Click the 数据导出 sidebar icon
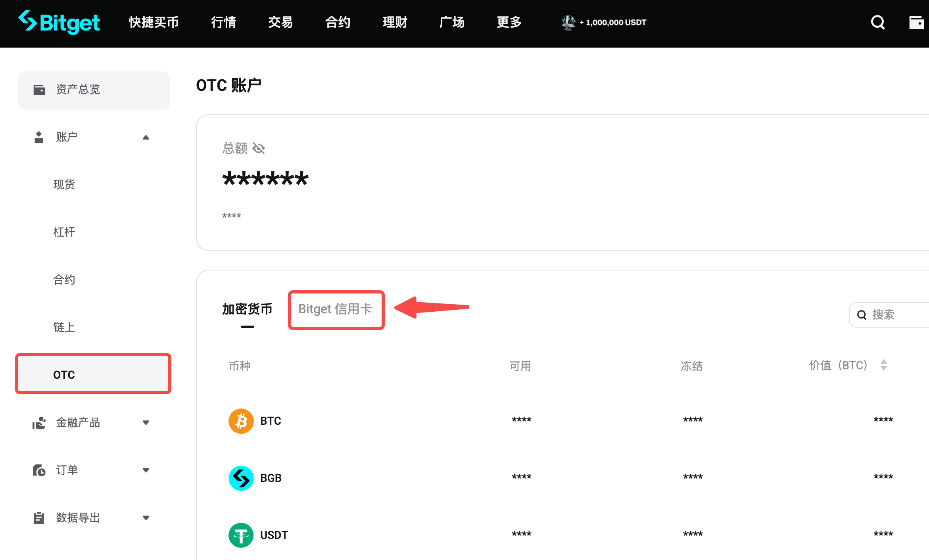The width and height of the screenshot is (929, 560). (x=38, y=518)
